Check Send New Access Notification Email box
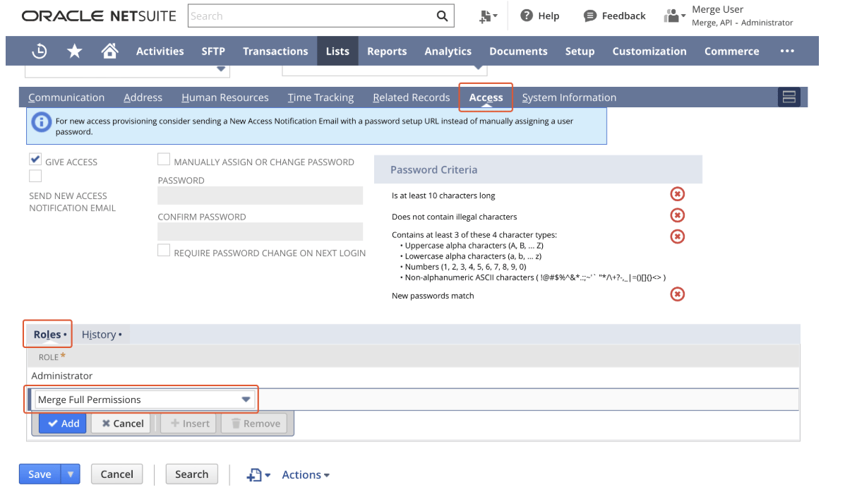 (x=35, y=176)
